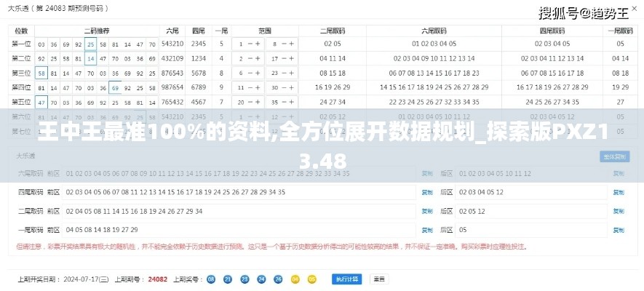
Task: Increase the range value 1 in 第一位 row
Action: tap(258, 44)
